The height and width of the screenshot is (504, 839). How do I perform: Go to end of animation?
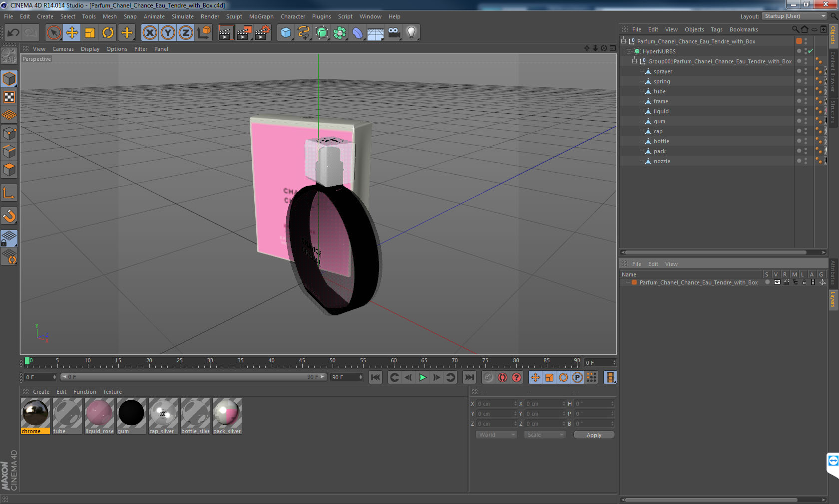(x=469, y=377)
